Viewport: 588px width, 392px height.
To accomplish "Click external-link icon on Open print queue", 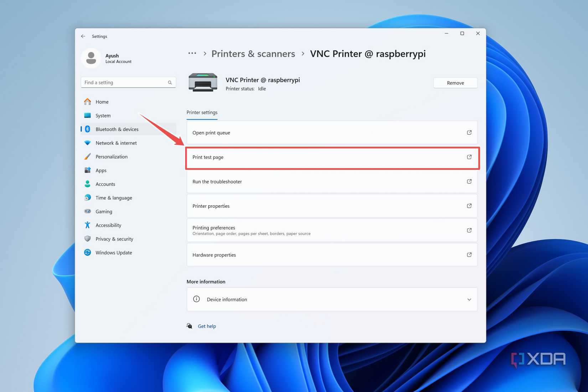I will (469, 133).
